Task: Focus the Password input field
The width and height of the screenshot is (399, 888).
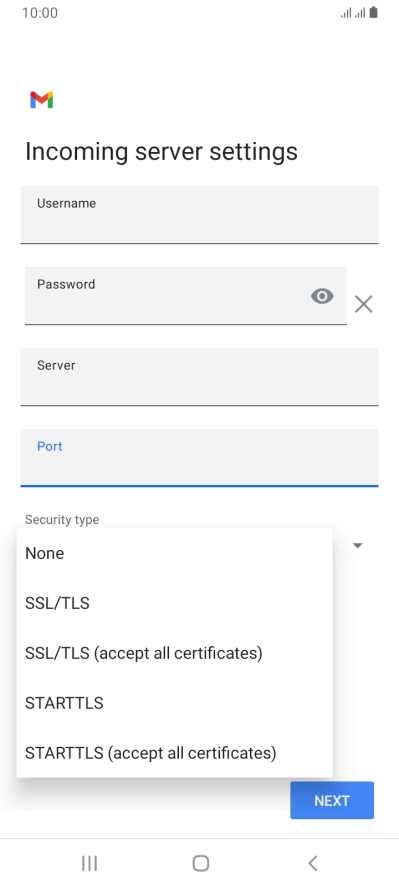Action: [x=186, y=296]
